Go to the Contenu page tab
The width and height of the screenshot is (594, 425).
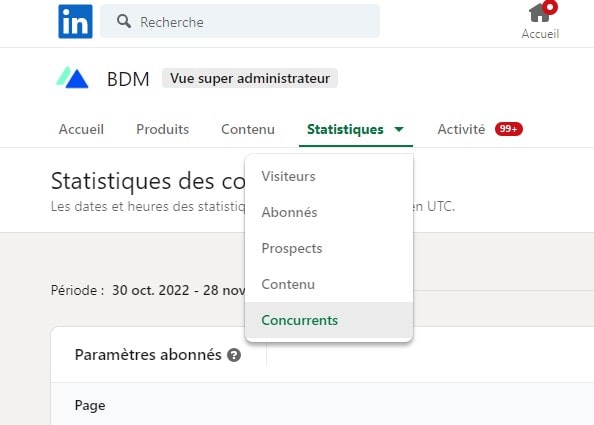pyautogui.click(x=248, y=129)
